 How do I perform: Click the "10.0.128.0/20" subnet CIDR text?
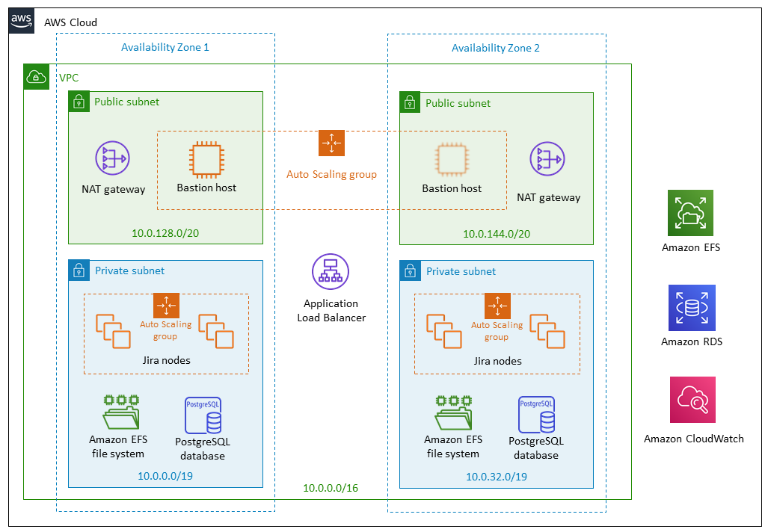[x=165, y=233]
